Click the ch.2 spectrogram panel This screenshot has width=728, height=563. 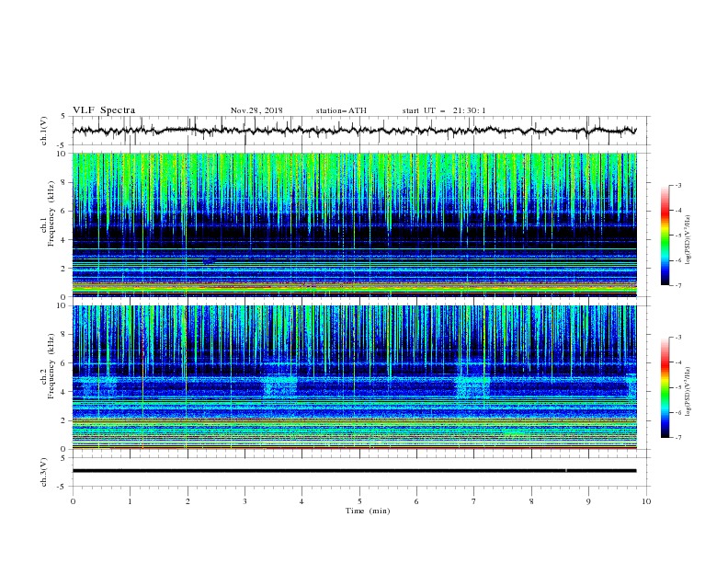[354, 377]
